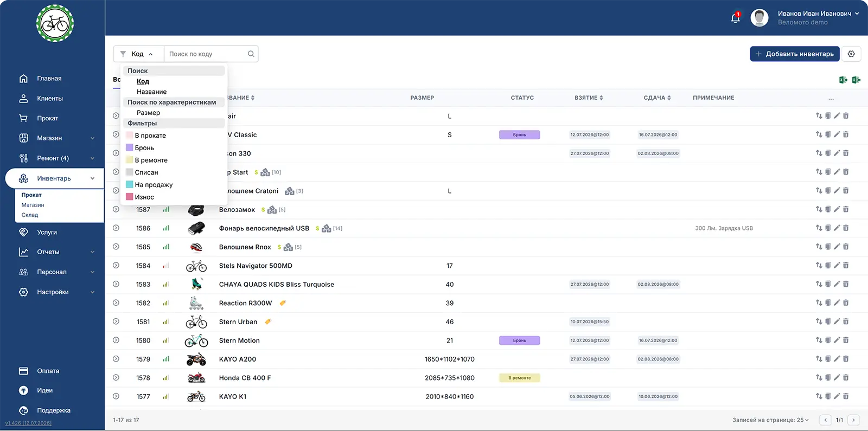Screen dimensions: 868x431
Task: Go to Главная in the sidebar
Action: click(x=49, y=79)
